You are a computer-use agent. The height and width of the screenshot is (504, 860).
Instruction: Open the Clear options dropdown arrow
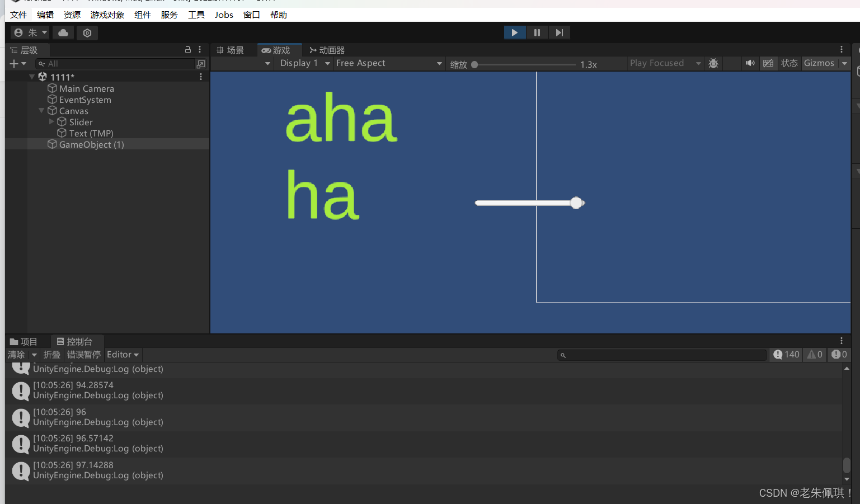(34, 355)
